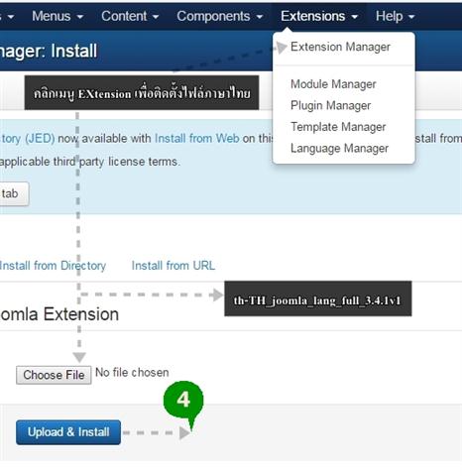Go to Template Manager

click(x=338, y=127)
